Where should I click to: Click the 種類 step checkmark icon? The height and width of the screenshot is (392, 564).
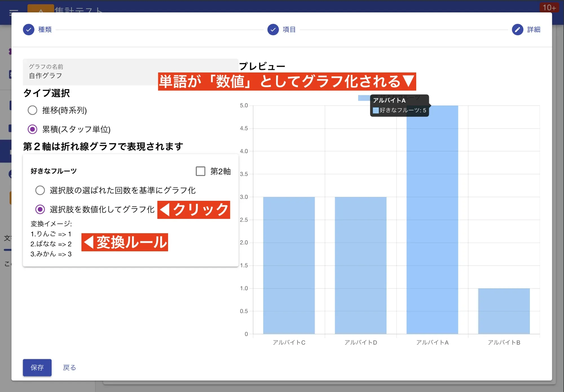pyautogui.click(x=28, y=29)
